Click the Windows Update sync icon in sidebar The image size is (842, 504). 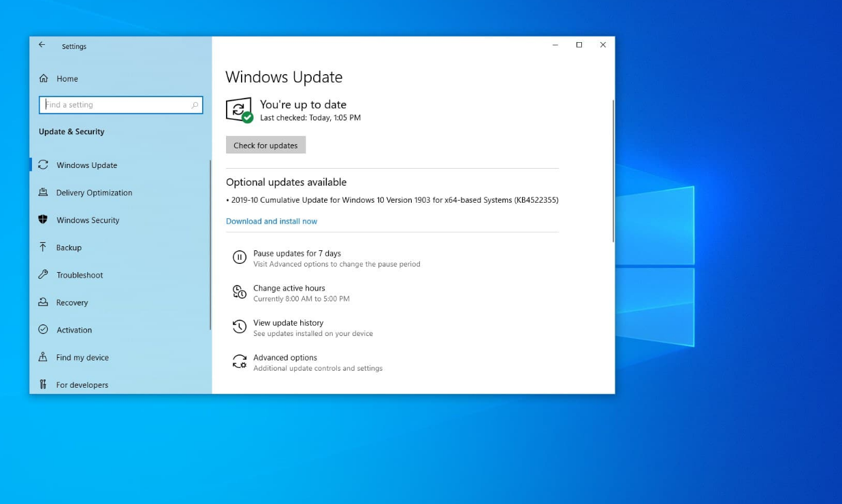(43, 165)
